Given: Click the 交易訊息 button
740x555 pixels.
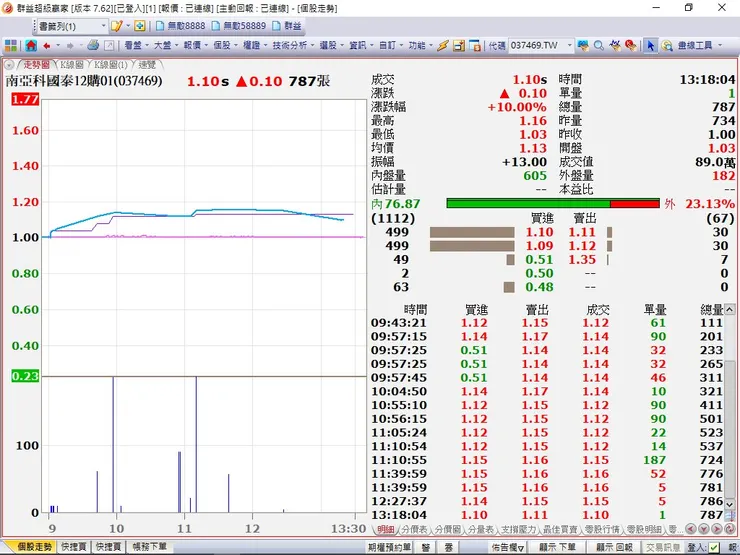Looking at the screenshot, I should coord(663,547).
